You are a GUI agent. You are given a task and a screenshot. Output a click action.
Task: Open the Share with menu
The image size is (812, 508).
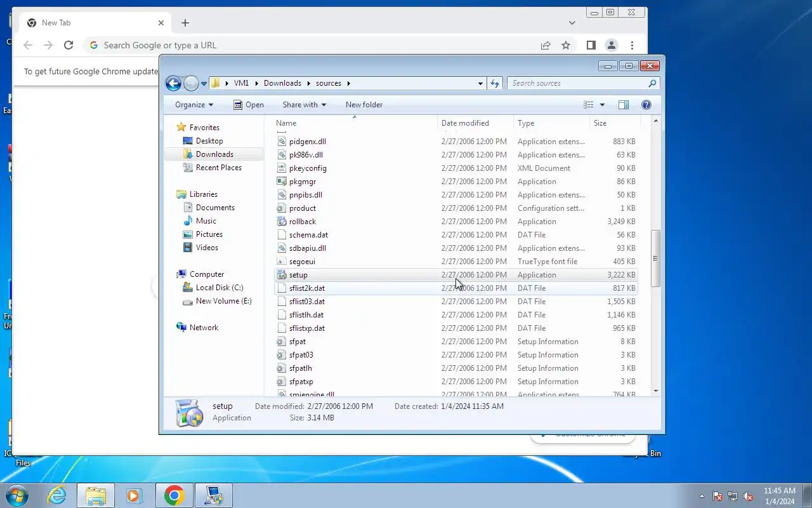(304, 105)
